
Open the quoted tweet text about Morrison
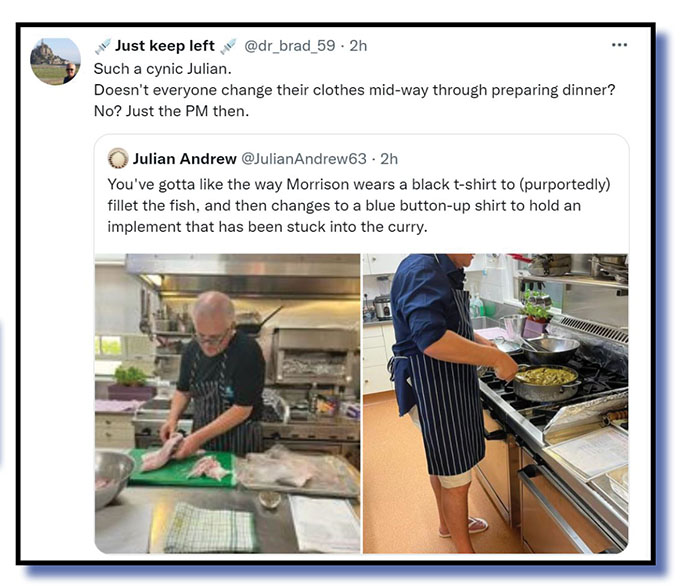pyautogui.click(x=359, y=206)
